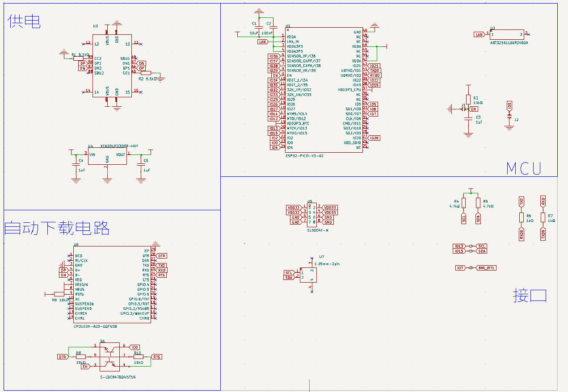Click the 接口 section title
The height and width of the screenshot is (392, 568).
coord(530,296)
